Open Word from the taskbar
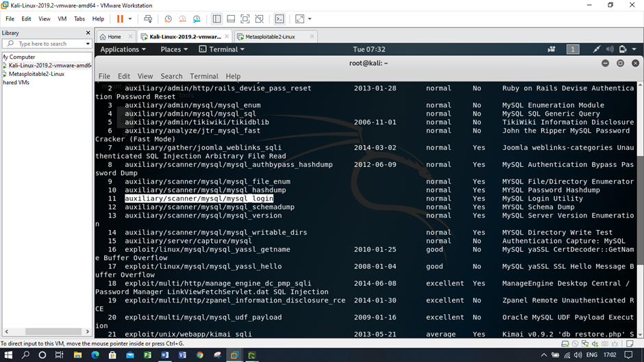The height and width of the screenshot is (362, 644). [164, 355]
